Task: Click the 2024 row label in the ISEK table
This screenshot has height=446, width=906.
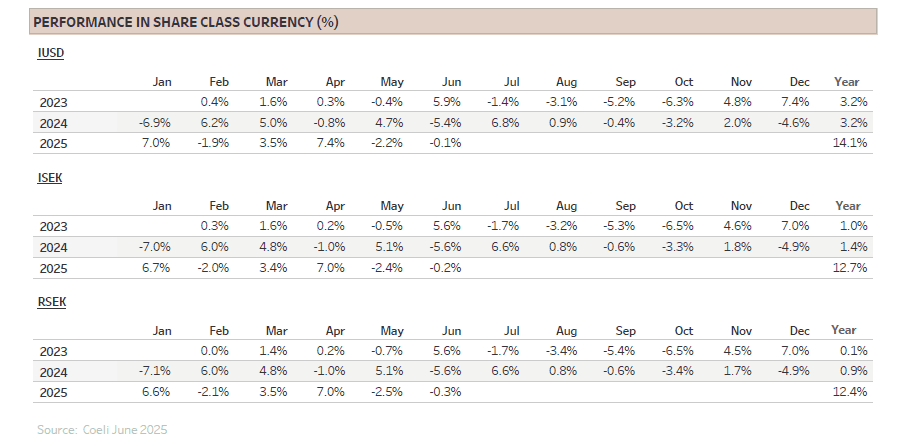Action: [x=54, y=247]
